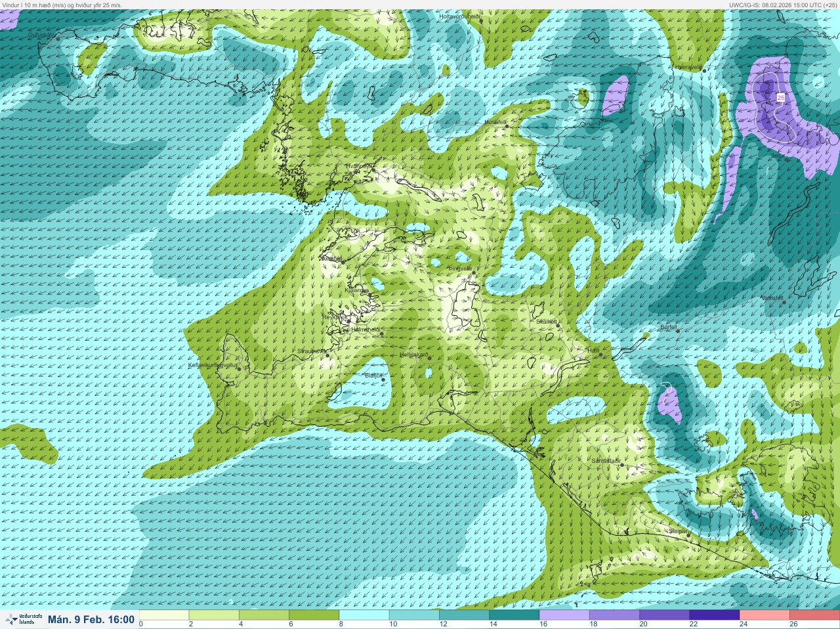This screenshot has height=629, width=840.
Task: Click the legend tick value 8
Action: [x=340, y=624]
